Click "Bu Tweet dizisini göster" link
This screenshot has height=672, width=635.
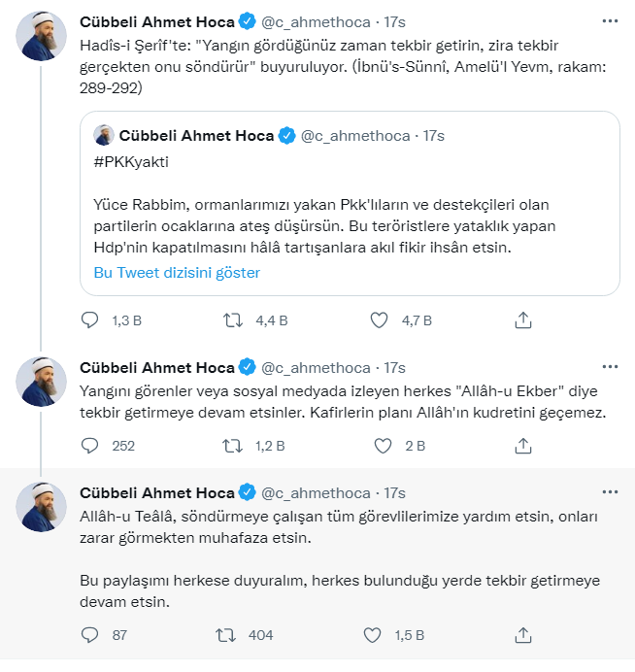point(177,272)
